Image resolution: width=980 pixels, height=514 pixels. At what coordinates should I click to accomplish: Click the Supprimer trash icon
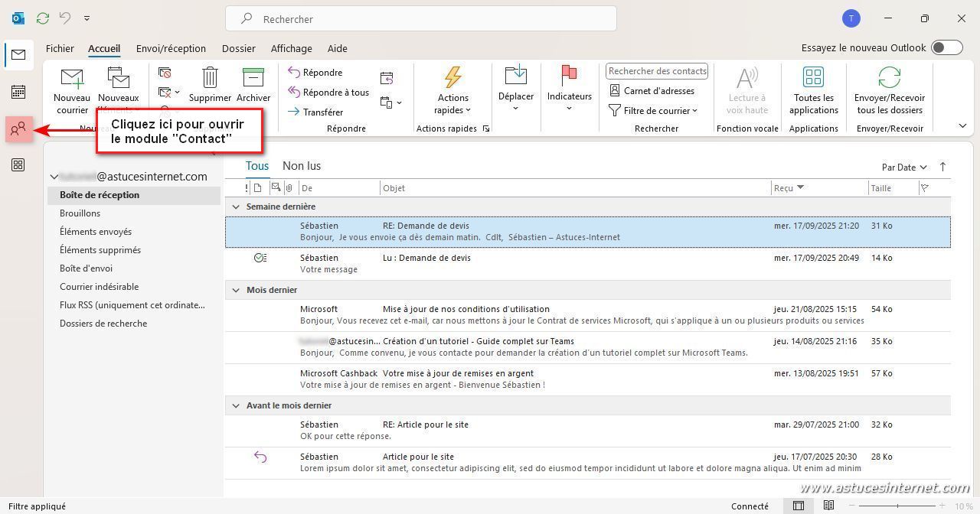coord(210,78)
